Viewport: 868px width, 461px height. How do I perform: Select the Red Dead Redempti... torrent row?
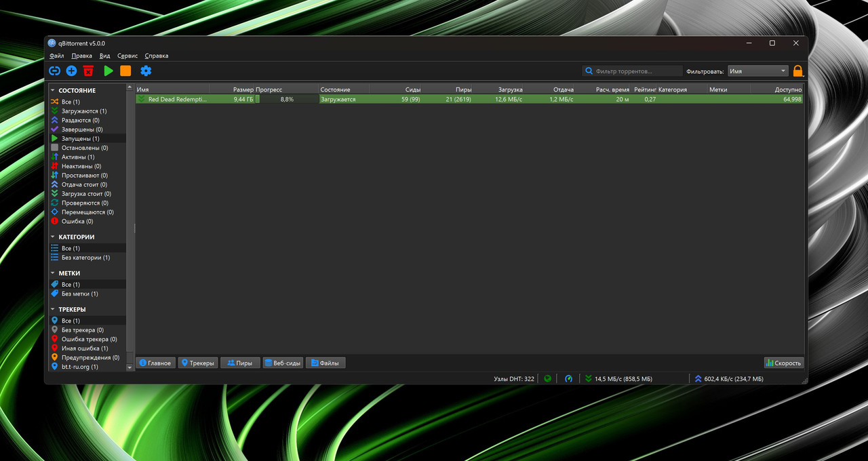(x=469, y=99)
